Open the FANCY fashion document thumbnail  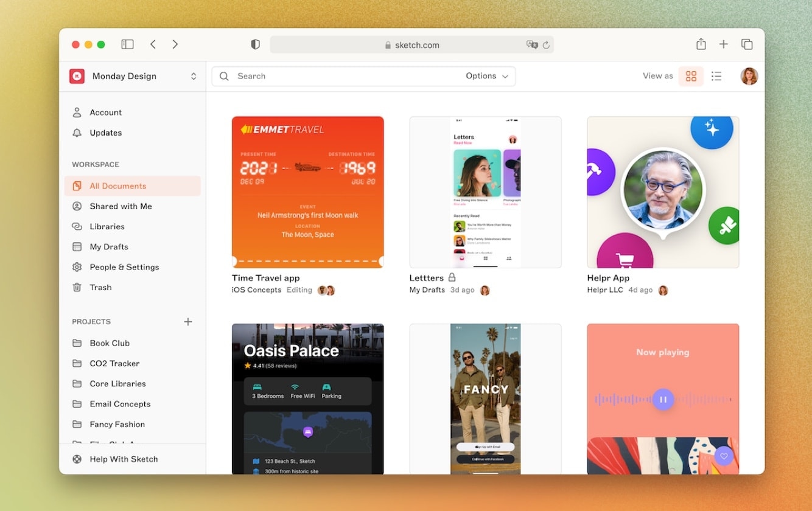(x=485, y=399)
